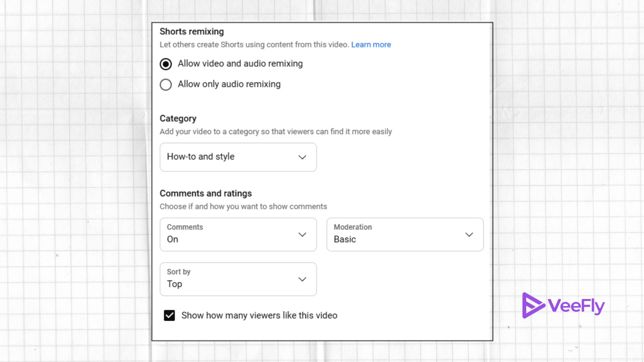Select the Allow only audio remixing option
The image size is (644, 362).
(x=229, y=84)
